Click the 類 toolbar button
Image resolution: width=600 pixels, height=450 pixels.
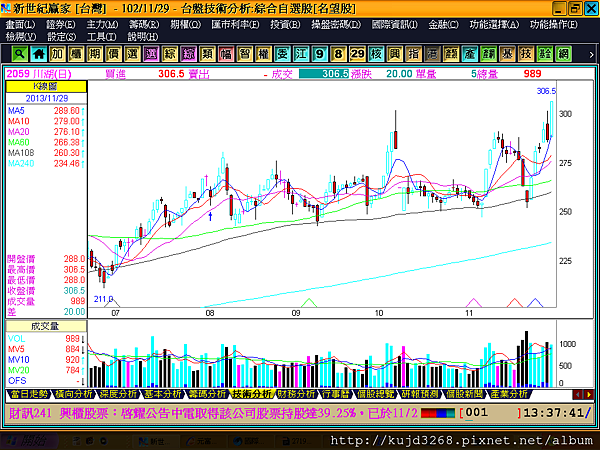pyautogui.click(x=207, y=54)
